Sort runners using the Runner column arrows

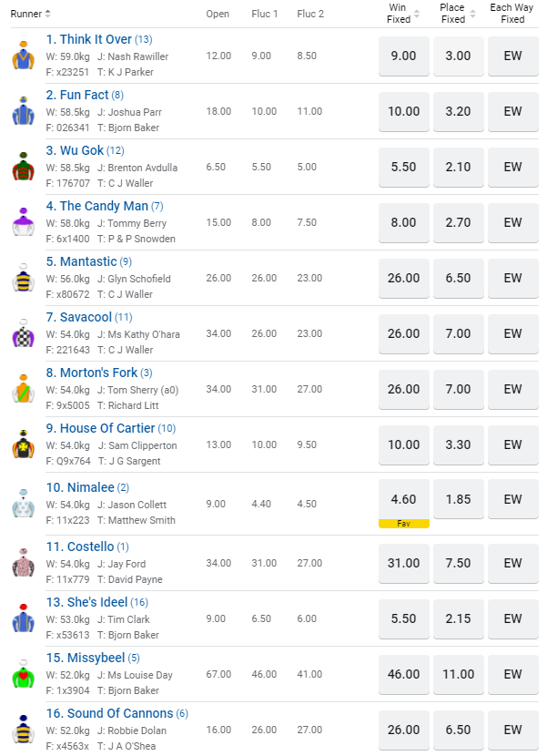click(x=48, y=14)
